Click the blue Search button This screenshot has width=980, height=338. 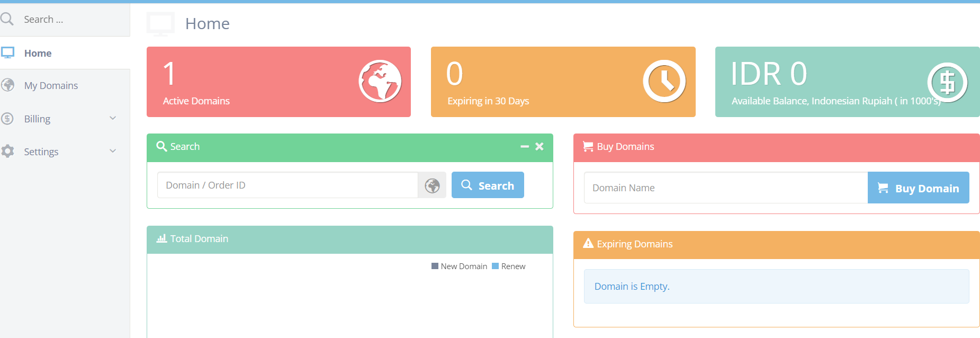click(488, 185)
